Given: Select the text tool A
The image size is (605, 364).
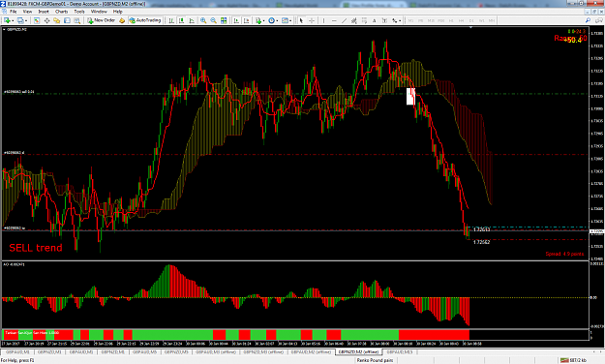Looking at the screenshot, I should tap(374, 20).
